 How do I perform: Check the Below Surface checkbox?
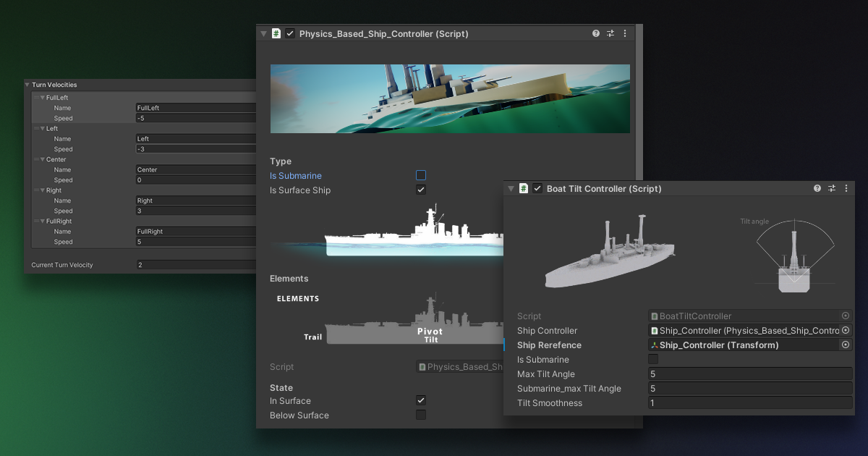coord(420,415)
